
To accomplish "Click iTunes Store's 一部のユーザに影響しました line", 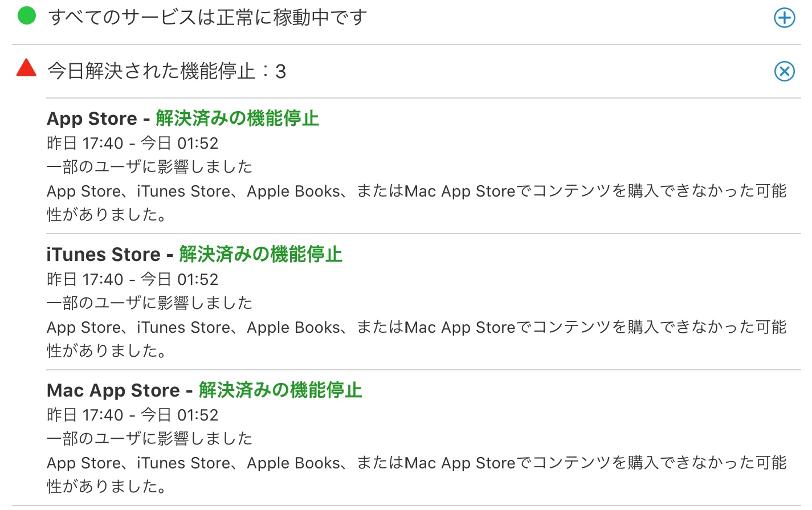I will pos(149,303).
